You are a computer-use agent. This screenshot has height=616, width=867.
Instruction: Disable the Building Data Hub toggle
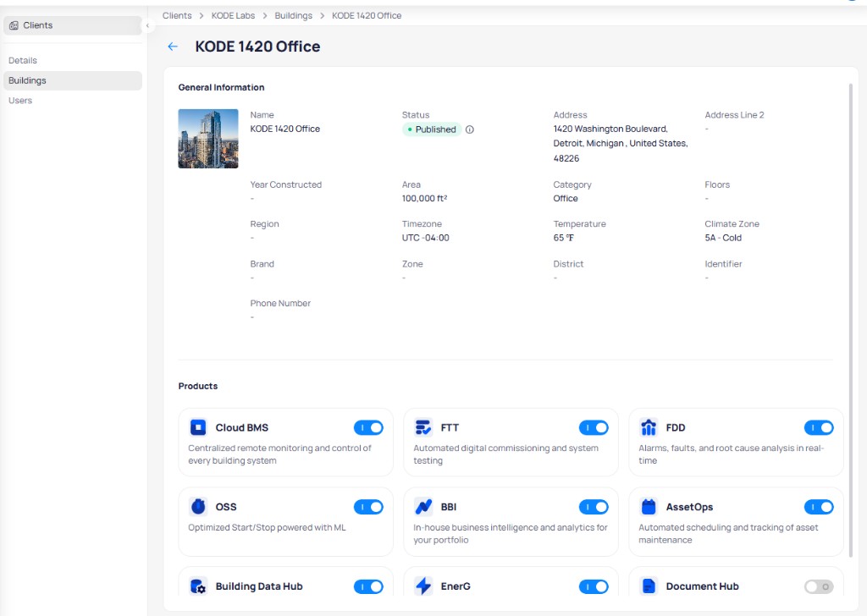point(368,586)
